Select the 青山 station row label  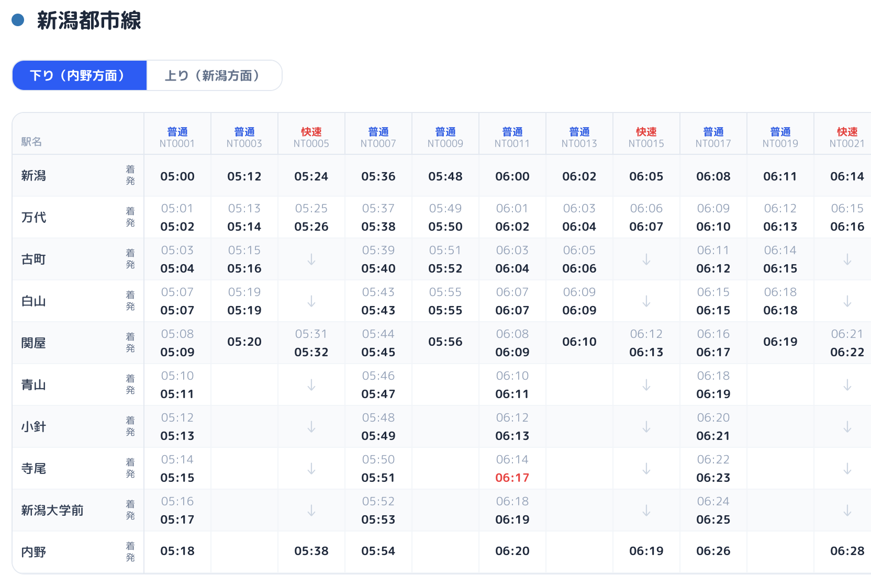click(33, 385)
